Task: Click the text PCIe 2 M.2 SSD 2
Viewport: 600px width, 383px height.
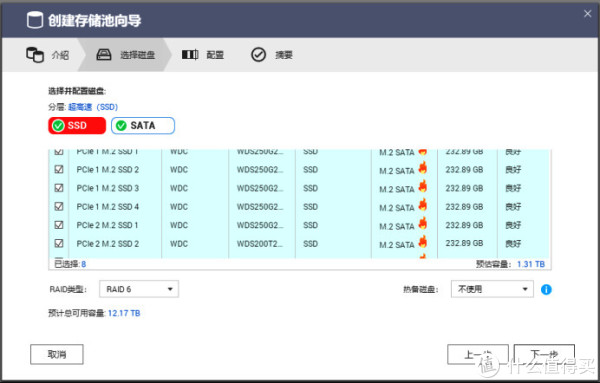Action: [108, 244]
